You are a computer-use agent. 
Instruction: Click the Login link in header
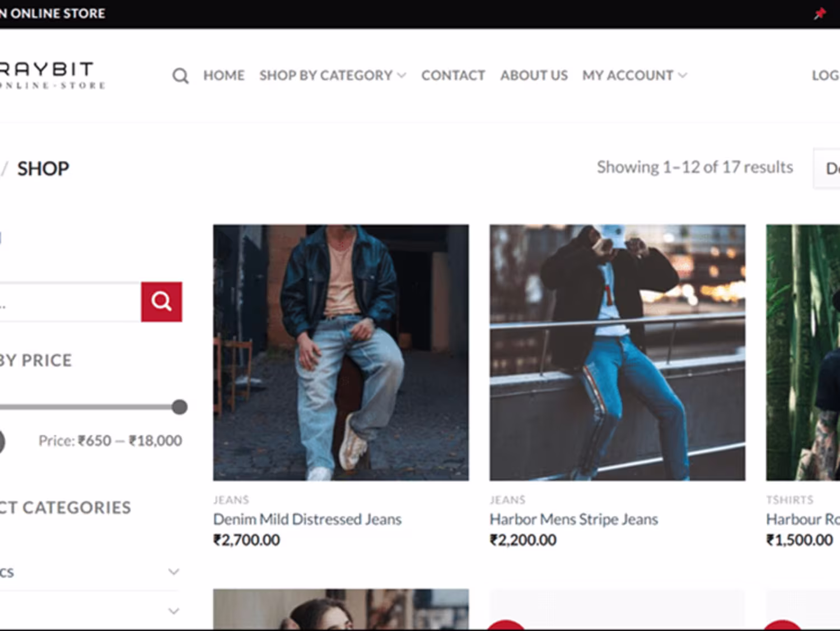click(x=826, y=75)
